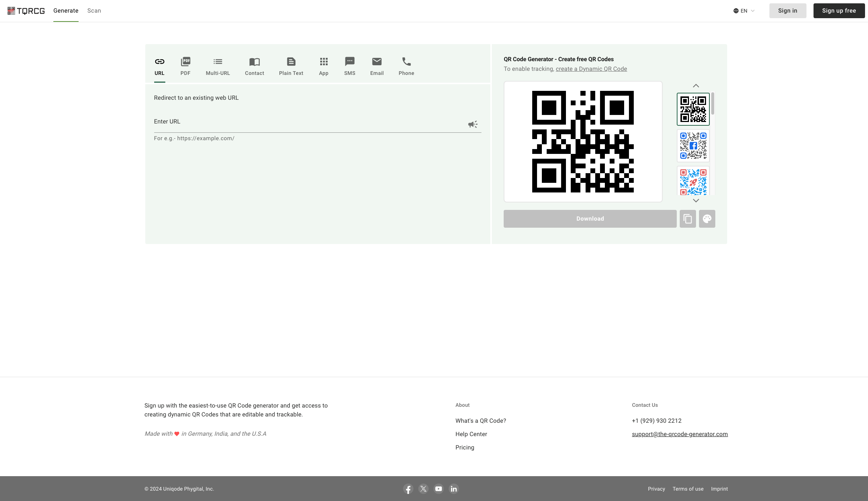Open the color customization palette
Viewport: 868px width, 501px height.
coord(707,218)
